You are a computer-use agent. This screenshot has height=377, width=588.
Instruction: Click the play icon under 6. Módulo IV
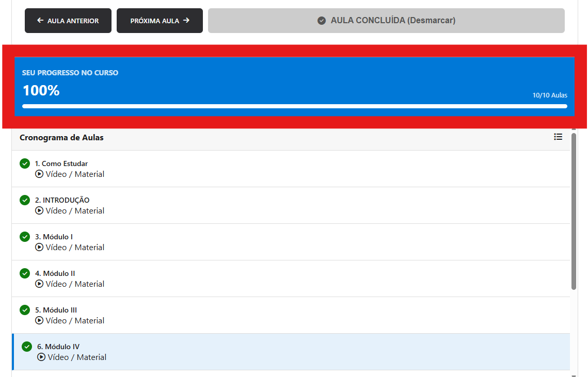41,357
